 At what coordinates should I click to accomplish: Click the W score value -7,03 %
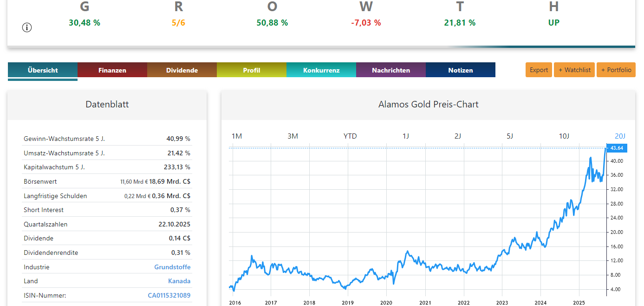pyautogui.click(x=366, y=22)
